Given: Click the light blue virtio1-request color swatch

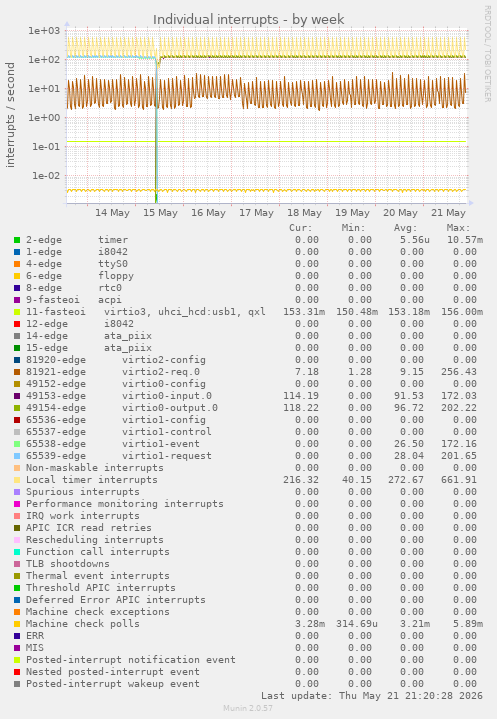Looking at the screenshot, I should 17,456.
